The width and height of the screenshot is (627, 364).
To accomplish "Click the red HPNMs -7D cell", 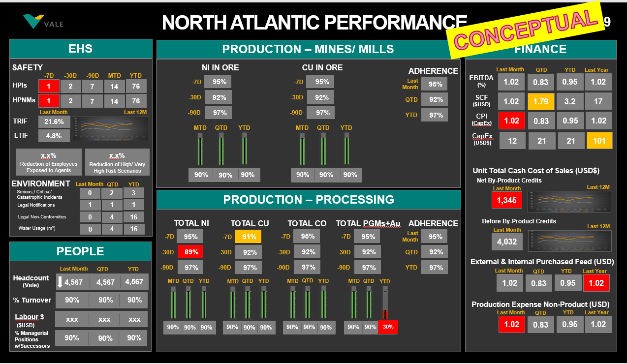I will point(49,101).
